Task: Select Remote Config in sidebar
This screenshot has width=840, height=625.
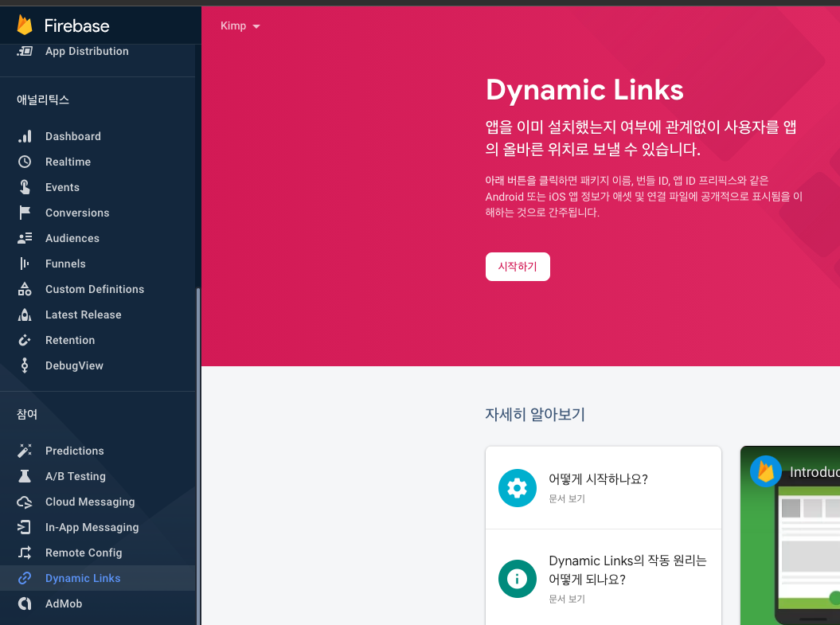Action: [97, 553]
